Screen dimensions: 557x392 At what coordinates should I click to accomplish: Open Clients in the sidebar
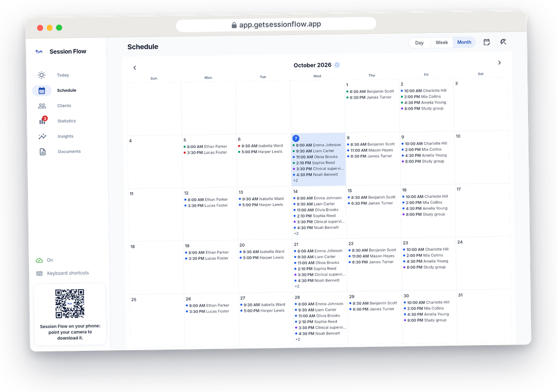[x=64, y=106]
